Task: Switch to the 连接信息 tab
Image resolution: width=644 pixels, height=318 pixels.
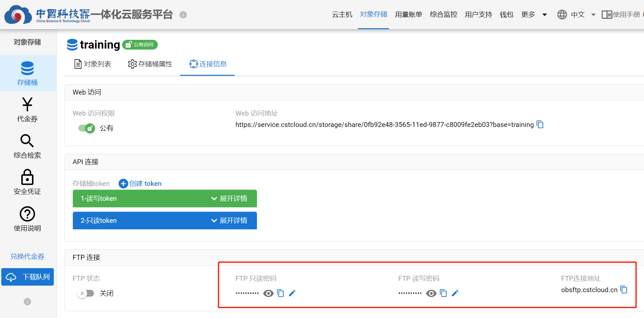Action: coord(208,64)
